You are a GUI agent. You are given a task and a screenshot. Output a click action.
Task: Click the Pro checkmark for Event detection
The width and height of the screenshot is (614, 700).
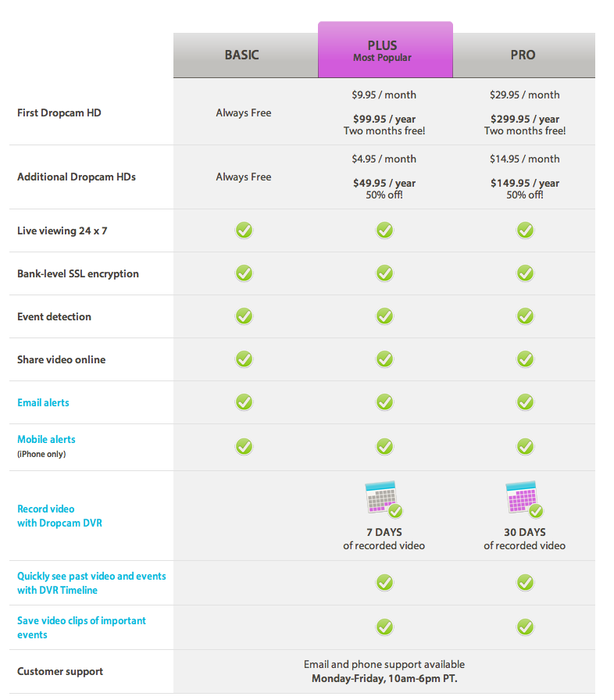pyautogui.click(x=525, y=316)
